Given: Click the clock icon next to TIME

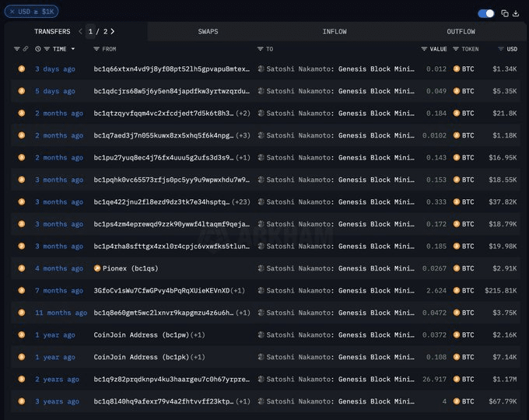Looking at the screenshot, I should click(37, 49).
